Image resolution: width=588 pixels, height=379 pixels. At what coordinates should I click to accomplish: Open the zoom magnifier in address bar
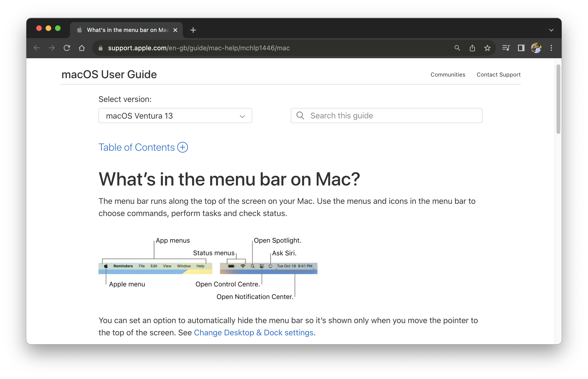[457, 48]
